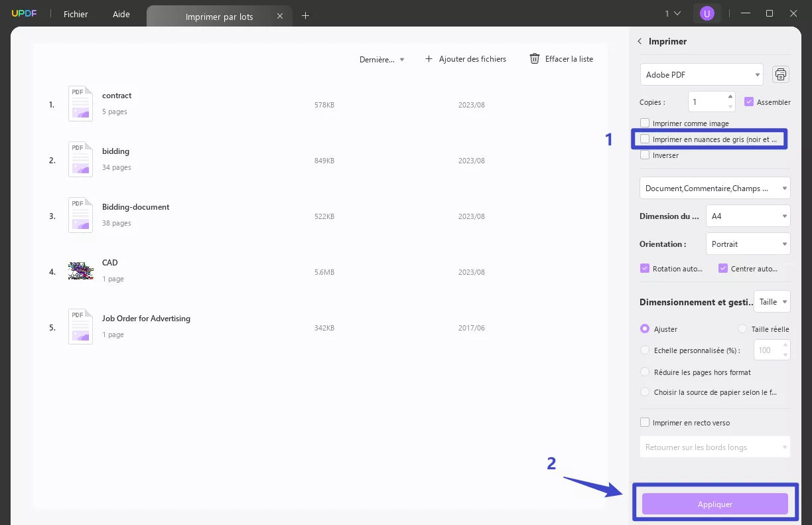The height and width of the screenshot is (525, 812).
Task: Open the Fichier menu
Action: pyautogui.click(x=76, y=15)
